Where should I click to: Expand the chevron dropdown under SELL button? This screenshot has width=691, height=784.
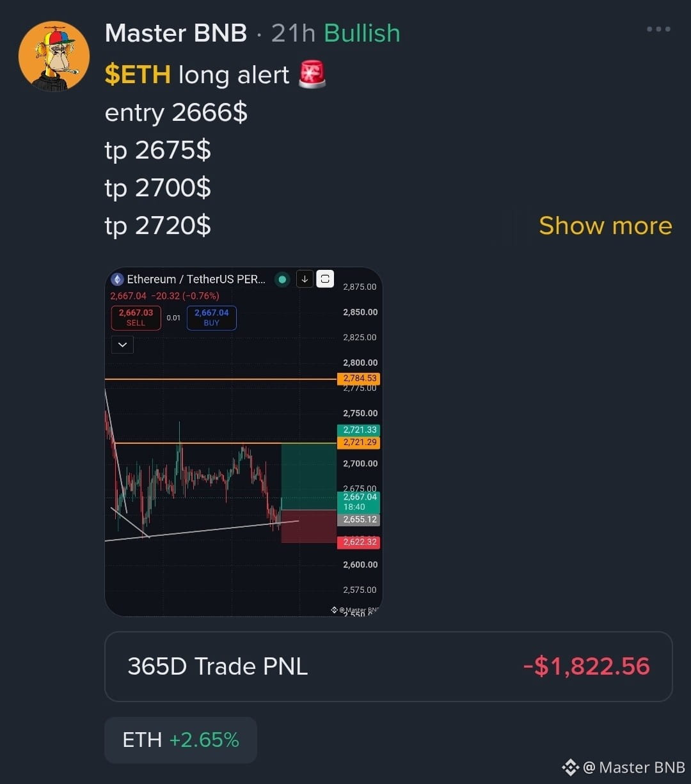(x=122, y=345)
